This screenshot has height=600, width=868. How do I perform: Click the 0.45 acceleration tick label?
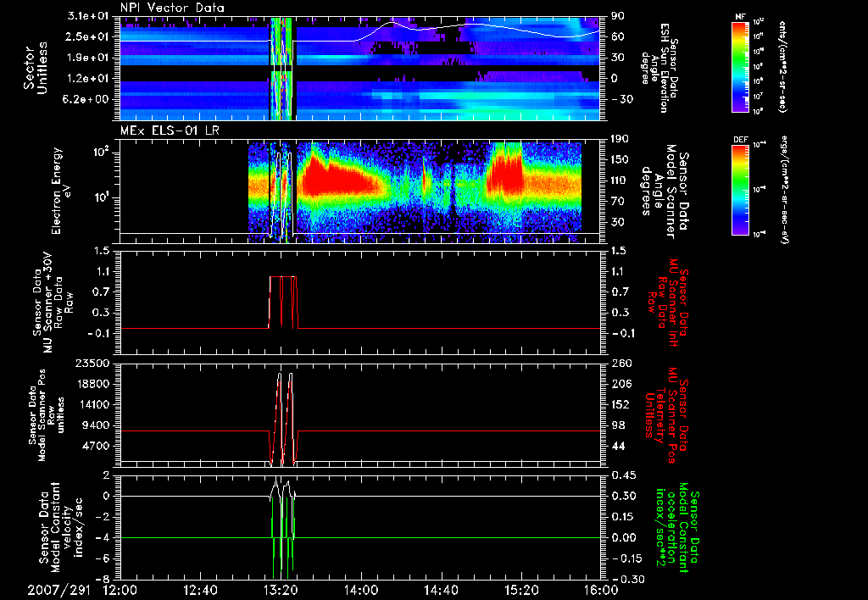(x=623, y=475)
